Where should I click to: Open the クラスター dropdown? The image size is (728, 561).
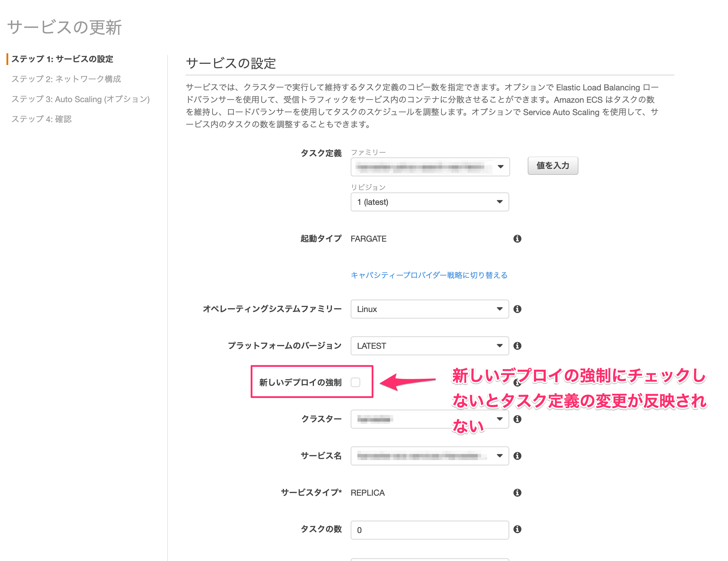coord(430,419)
